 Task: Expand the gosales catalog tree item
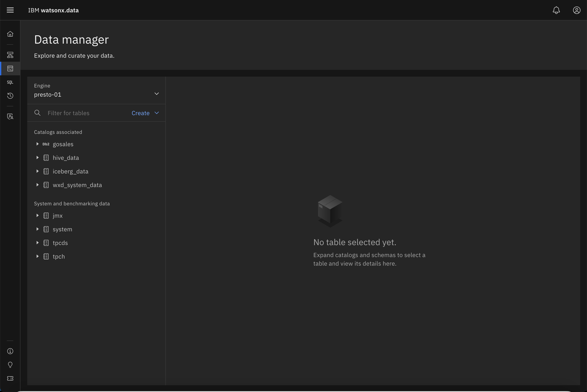point(37,144)
